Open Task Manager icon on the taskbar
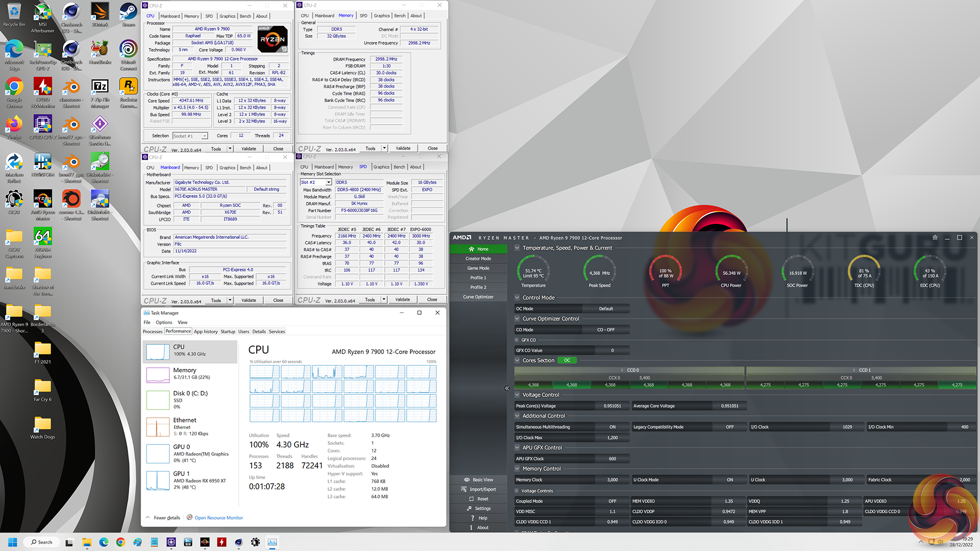 272,542
